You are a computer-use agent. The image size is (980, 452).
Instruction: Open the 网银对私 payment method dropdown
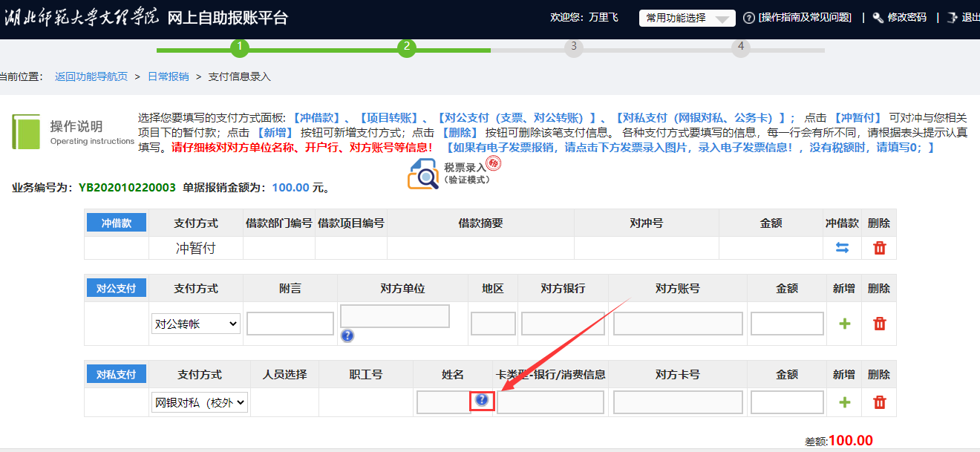(200, 403)
